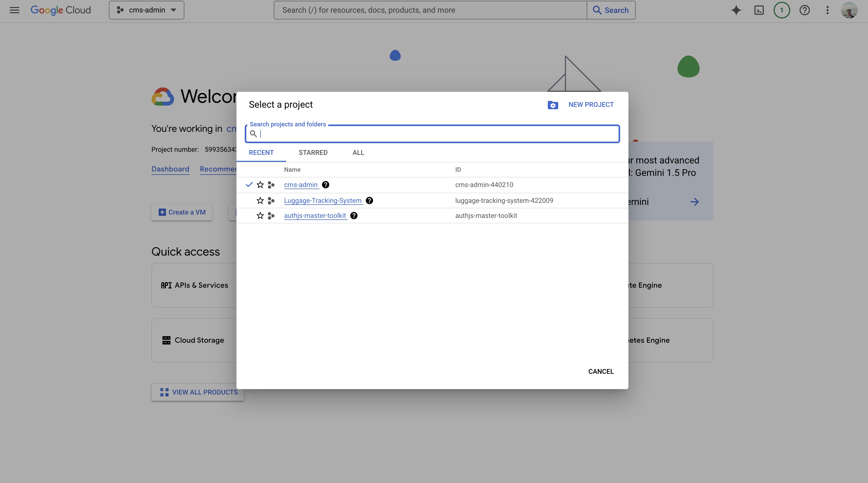The width and height of the screenshot is (868, 483).
Task: Toggle star on authjs-master-toolkit project
Action: coord(260,216)
